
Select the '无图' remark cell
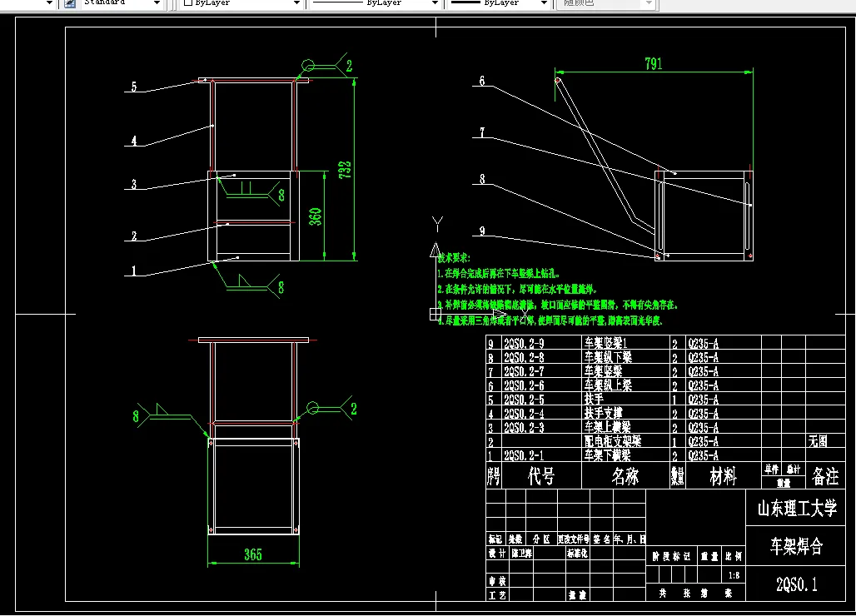click(818, 441)
